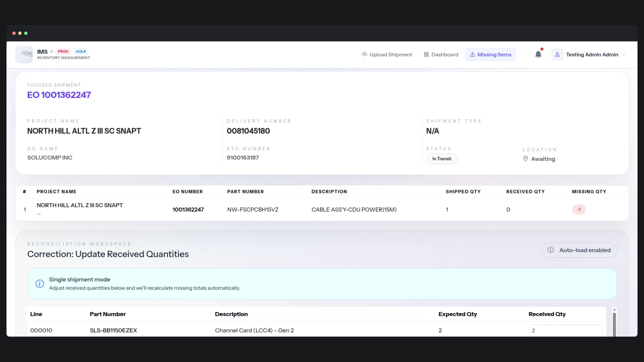Click line number 000010

41,330
